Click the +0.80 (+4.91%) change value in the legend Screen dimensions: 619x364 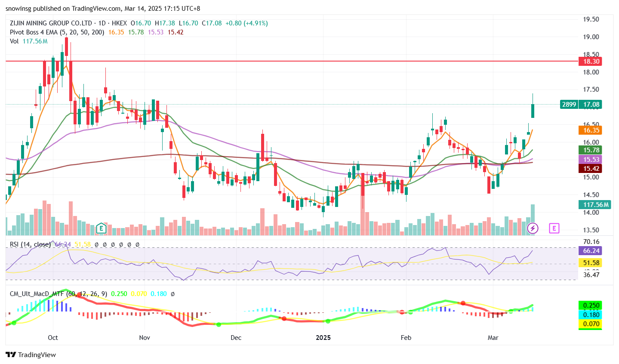[246, 23]
